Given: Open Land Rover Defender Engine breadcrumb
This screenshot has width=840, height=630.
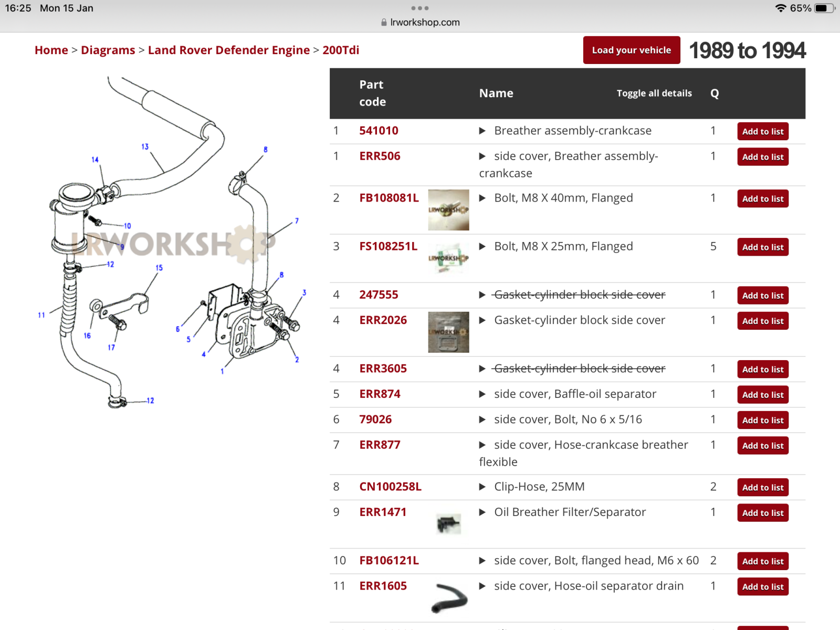Looking at the screenshot, I should tap(229, 50).
